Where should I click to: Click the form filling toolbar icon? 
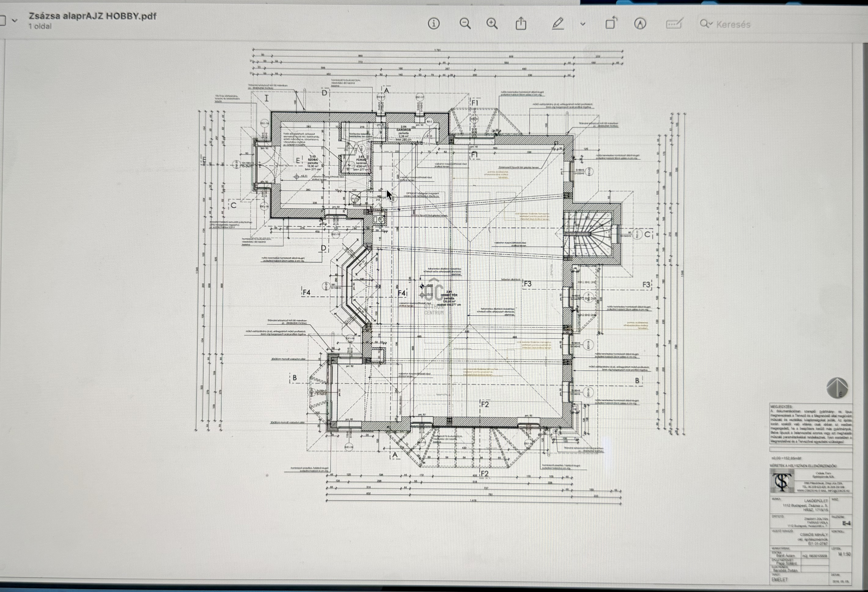675,24
